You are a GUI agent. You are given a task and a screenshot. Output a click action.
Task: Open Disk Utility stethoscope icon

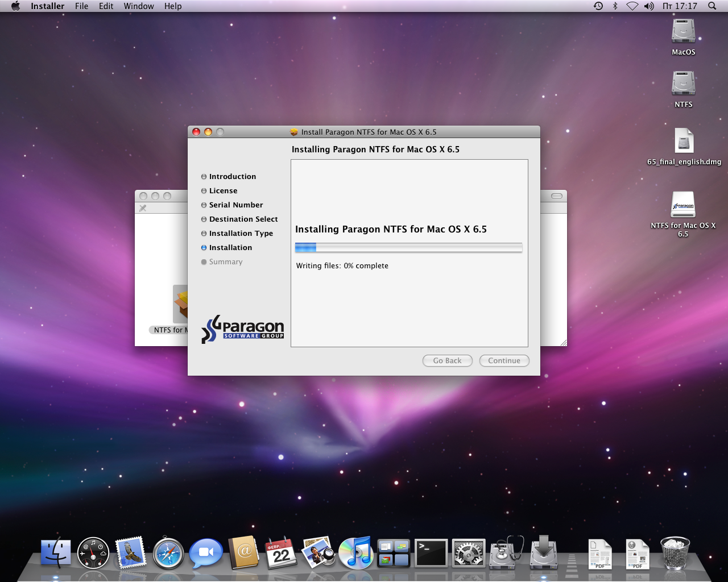tap(506, 553)
